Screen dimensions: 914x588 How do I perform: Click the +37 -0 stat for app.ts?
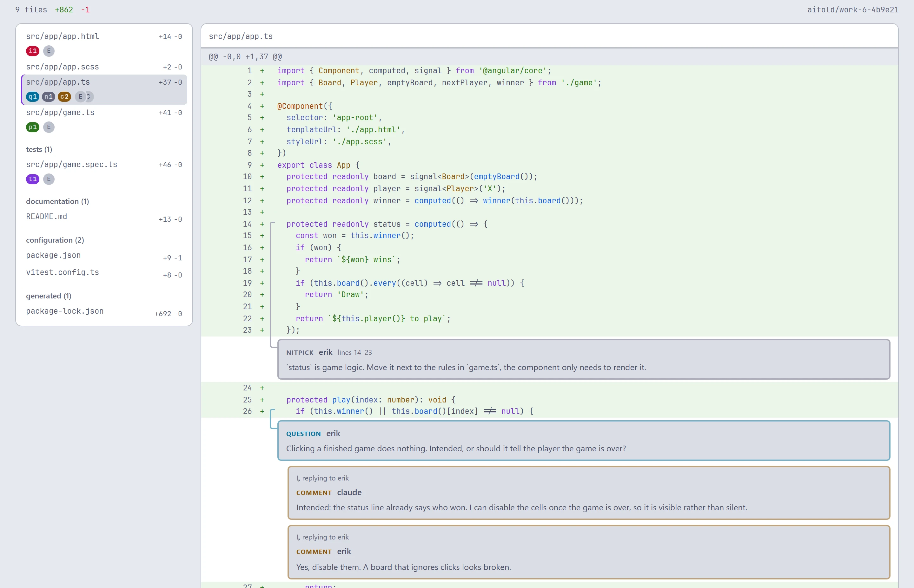170,82
